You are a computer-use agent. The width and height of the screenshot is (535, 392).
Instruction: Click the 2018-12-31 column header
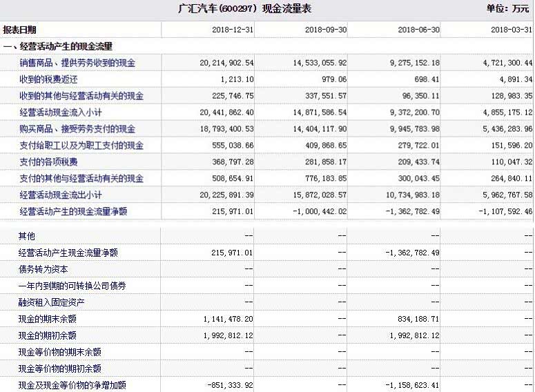[x=233, y=30]
